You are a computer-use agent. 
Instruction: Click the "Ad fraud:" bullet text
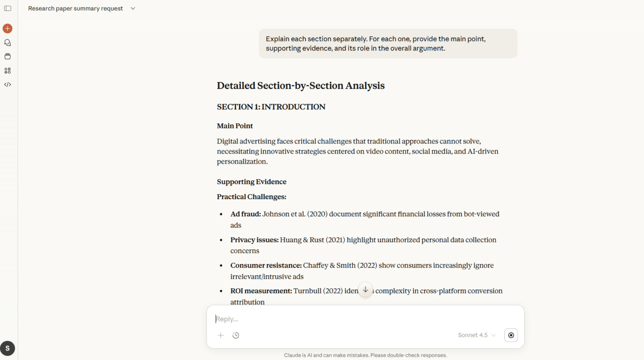[246, 214]
